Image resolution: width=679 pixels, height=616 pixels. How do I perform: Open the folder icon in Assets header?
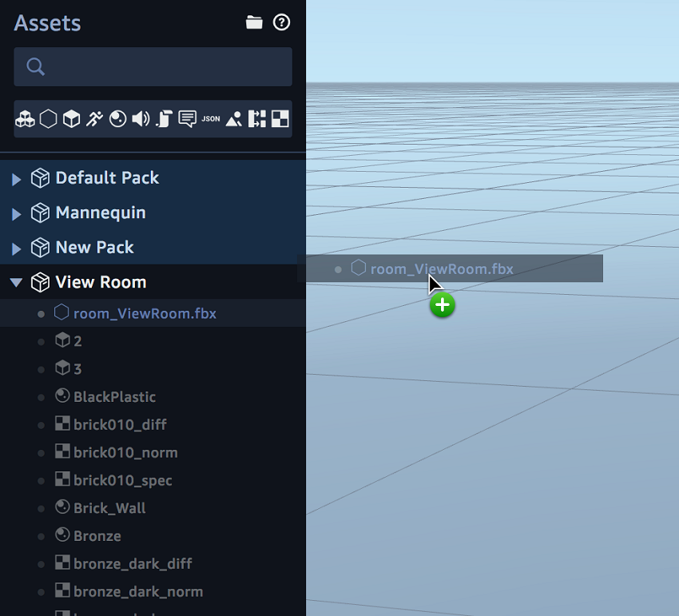tap(254, 22)
